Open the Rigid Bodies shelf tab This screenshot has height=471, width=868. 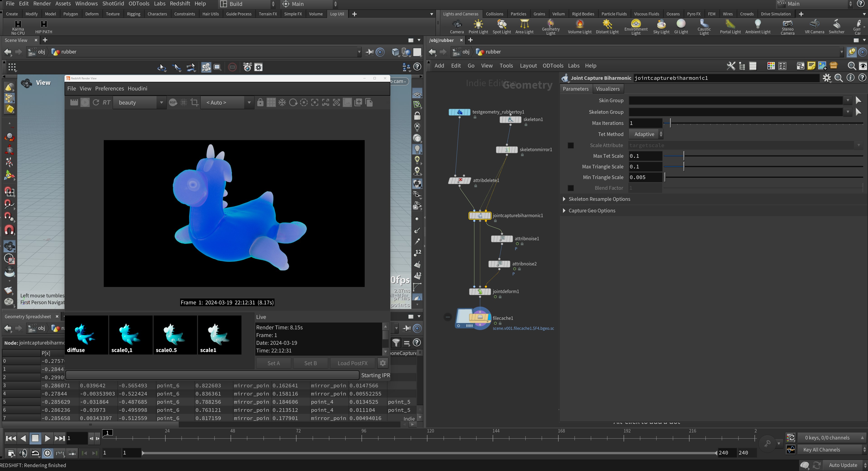click(x=583, y=14)
